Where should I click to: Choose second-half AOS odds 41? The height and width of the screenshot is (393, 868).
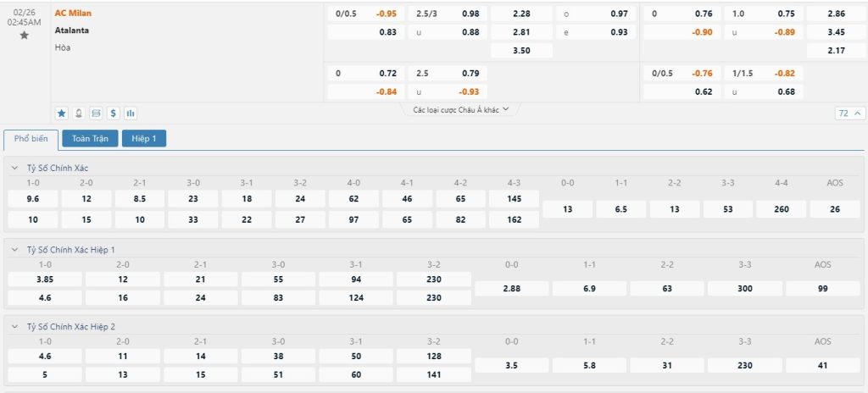[x=822, y=365]
